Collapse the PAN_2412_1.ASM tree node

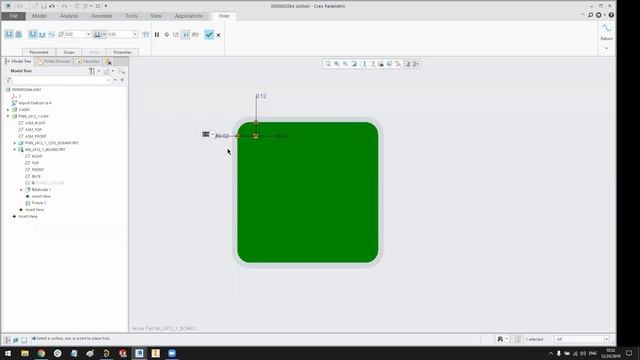[x=8, y=116]
